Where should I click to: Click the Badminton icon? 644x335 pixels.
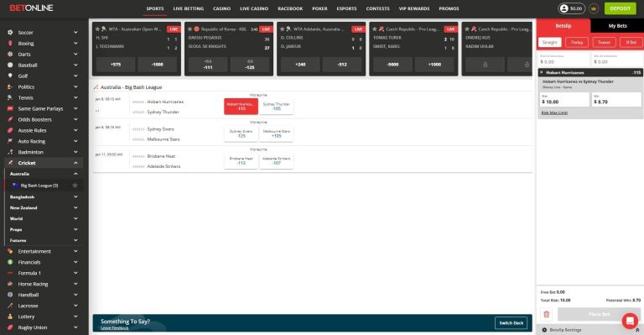tap(10, 152)
